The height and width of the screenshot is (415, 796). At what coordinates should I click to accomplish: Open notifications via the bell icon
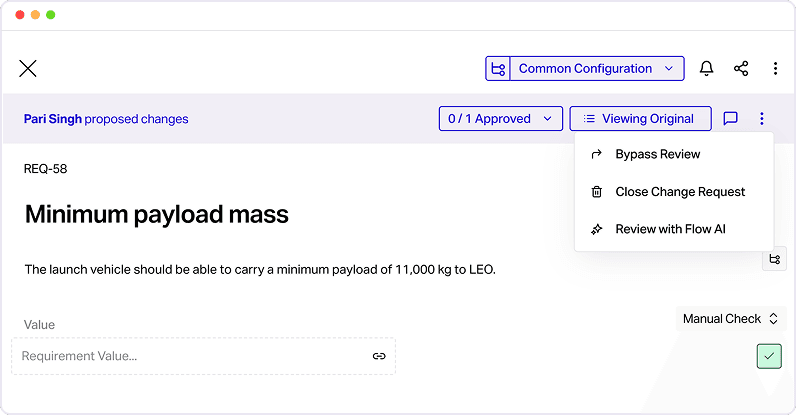(x=707, y=69)
